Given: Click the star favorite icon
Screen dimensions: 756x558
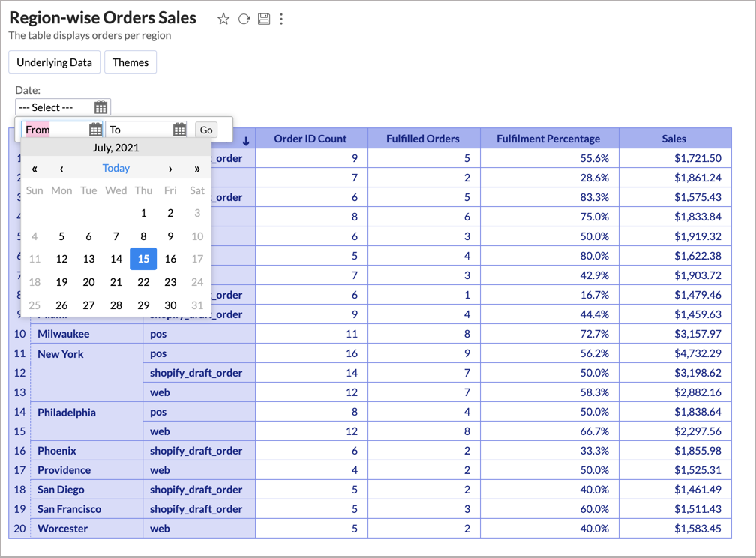Looking at the screenshot, I should (x=223, y=19).
